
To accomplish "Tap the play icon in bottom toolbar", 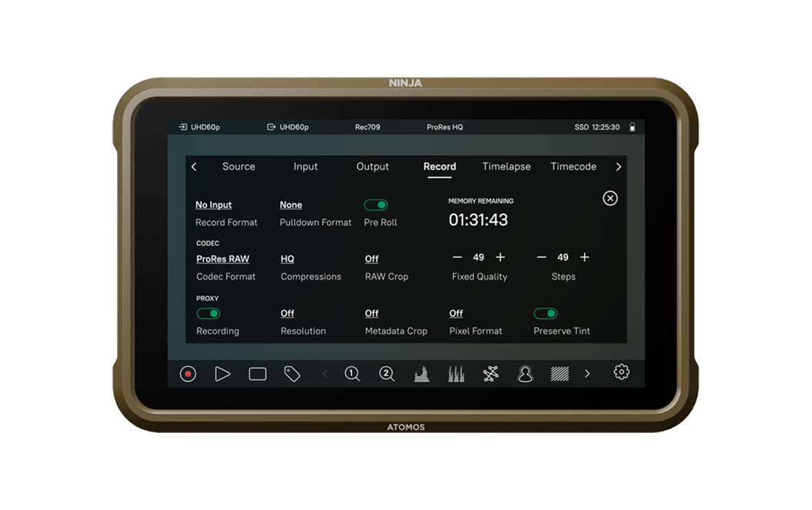I will 223,374.
